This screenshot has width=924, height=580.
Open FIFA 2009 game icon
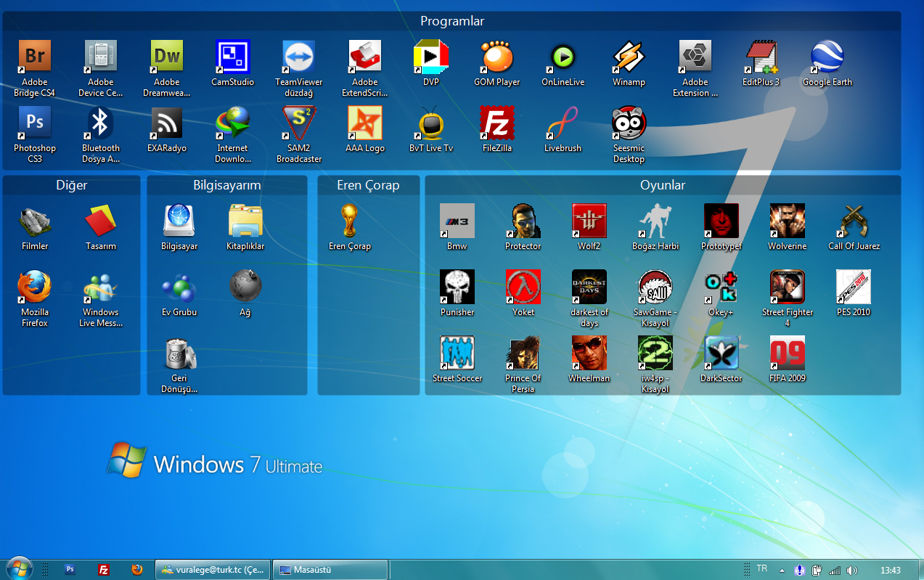pyautogui.click(x=788, y=353)
